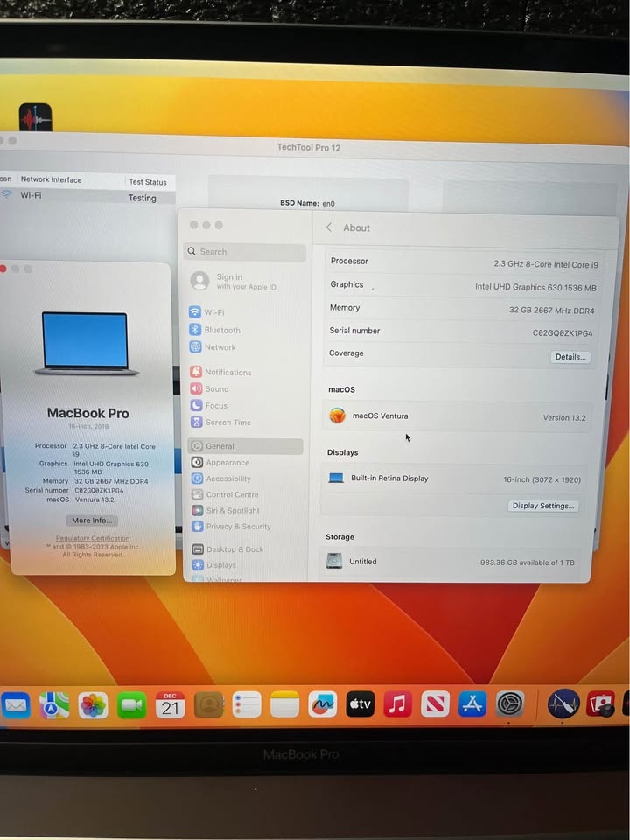Viewport: 630px width, 840px height.
Task: Click serial number C02GQ0ZK1PG4 in About pane
Action: [x=563, y=333]
